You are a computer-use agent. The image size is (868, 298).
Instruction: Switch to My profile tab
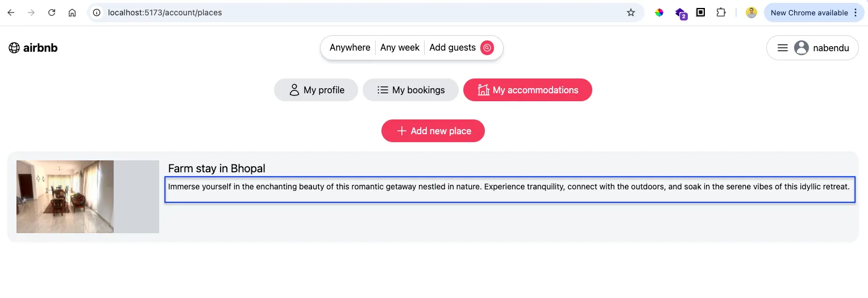(316, 90)
